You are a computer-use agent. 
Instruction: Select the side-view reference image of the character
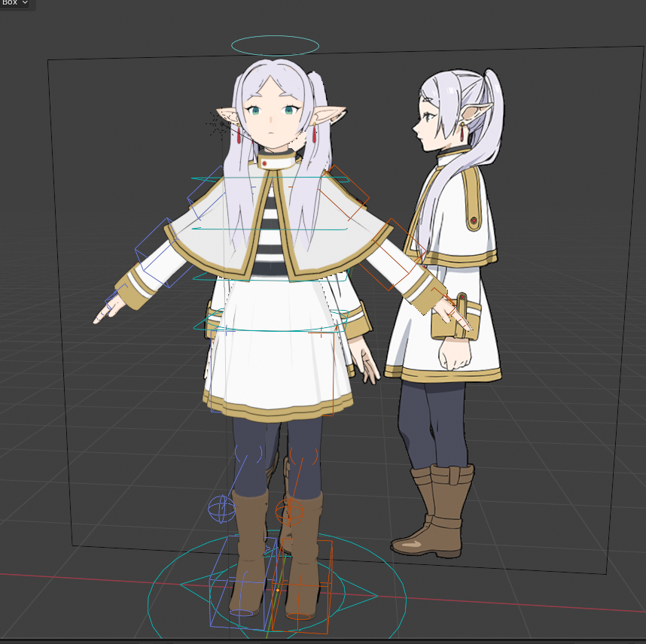pos(447,313)
